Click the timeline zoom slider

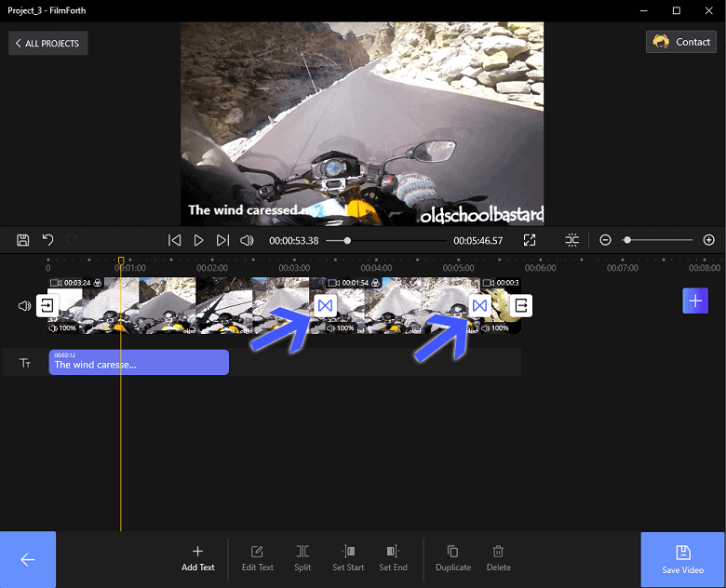(657, 240)
